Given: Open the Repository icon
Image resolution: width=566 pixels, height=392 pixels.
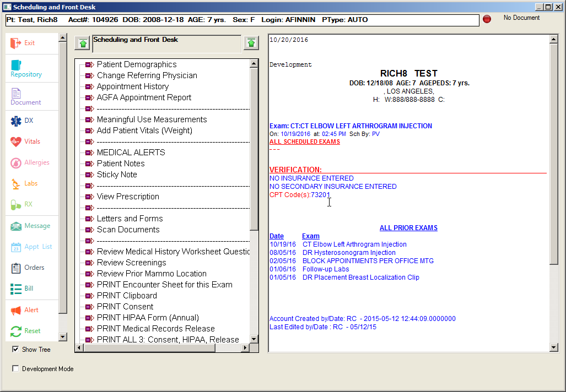Looking at the screenshot, I should coord(16,65).
